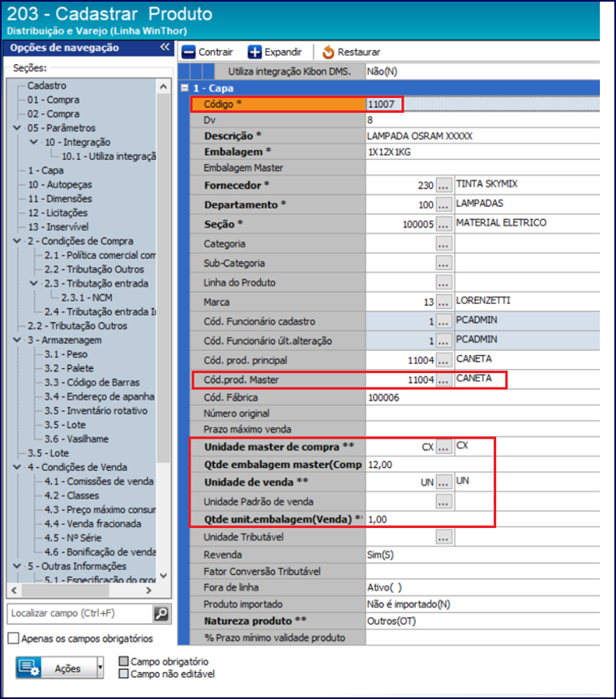This screenshot has width=616, height=699.
Task: Select 12 - Licitações tree item
Action: pyautogui.click(x=58, y=213)
